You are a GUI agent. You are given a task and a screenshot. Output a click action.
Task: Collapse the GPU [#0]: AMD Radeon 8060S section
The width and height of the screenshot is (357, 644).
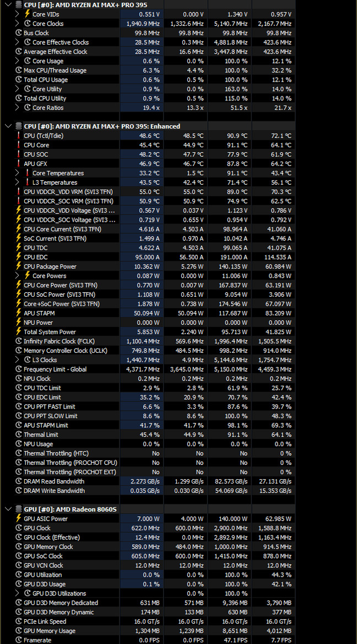coord(8,509)
